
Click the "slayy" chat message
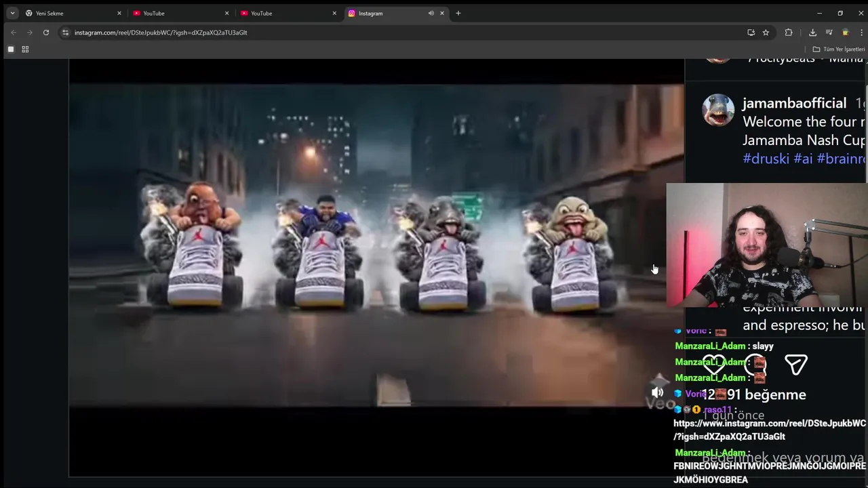(x=763, y=346)
